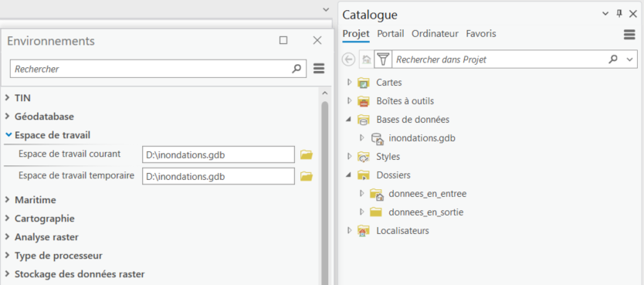Select 'Localisateurs' label in Catalogue
This screenshot has width=644, height=285.
click(x=402, y=231)
